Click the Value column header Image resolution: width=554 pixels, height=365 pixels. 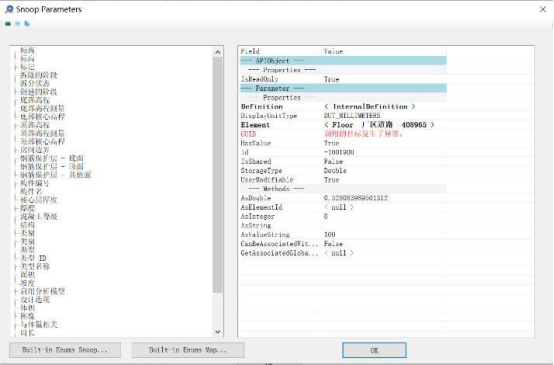(x=384, y=51)
